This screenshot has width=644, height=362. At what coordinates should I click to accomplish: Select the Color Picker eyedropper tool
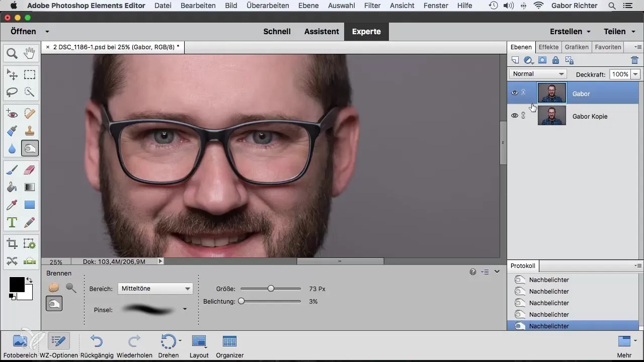(x=12, y=205)
